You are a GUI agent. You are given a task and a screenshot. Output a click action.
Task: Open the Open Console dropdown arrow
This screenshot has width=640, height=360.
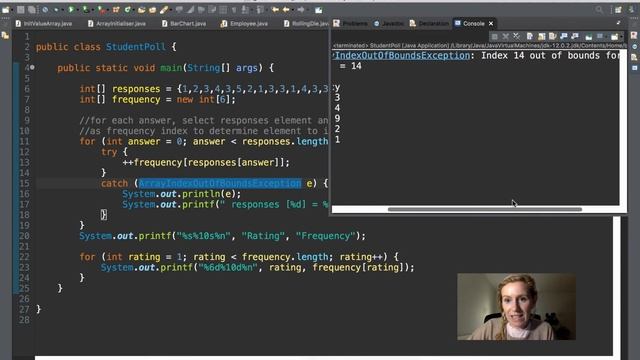[622, 37]
